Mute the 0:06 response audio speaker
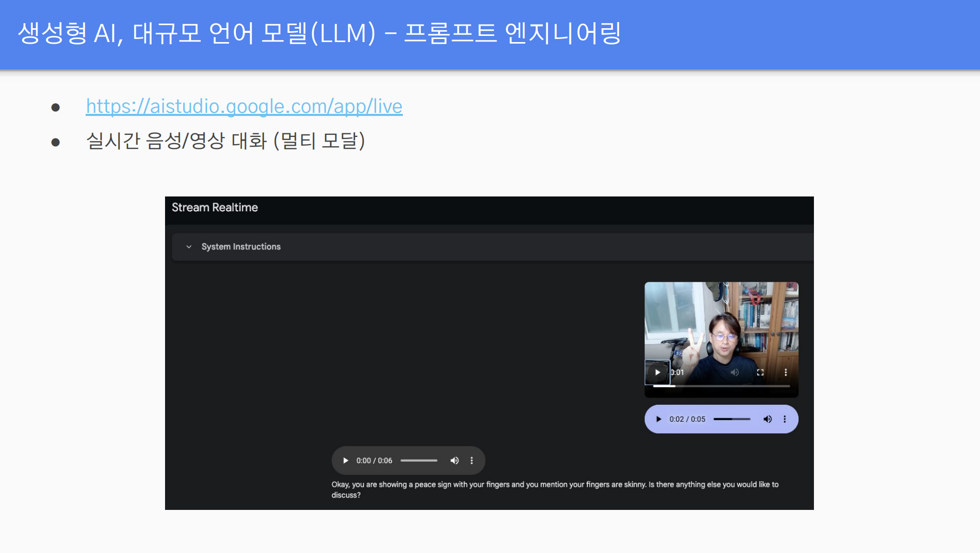Viewport: 980px width, 553px height. pos(454,461)
